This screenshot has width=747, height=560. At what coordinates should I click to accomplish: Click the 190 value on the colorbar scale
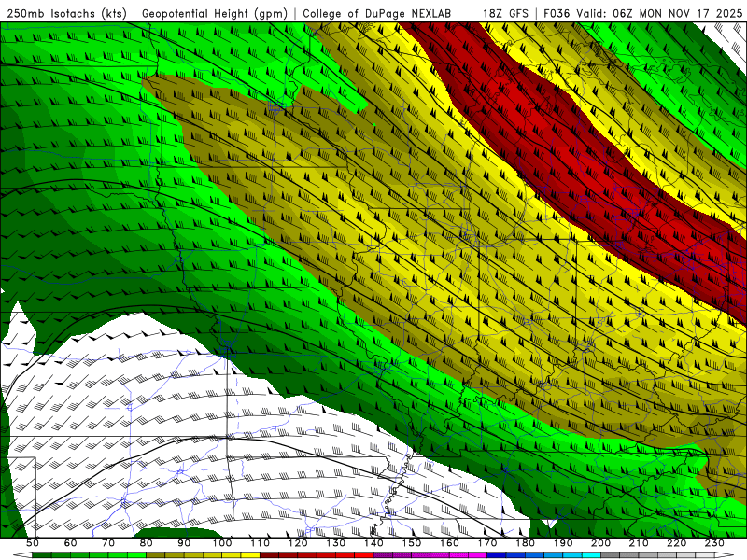point(563,543)
